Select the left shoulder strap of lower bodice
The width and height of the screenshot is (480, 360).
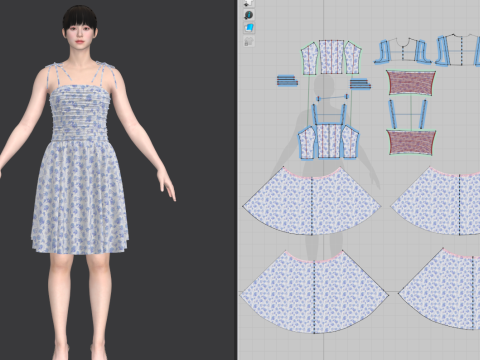click(315, 114)
